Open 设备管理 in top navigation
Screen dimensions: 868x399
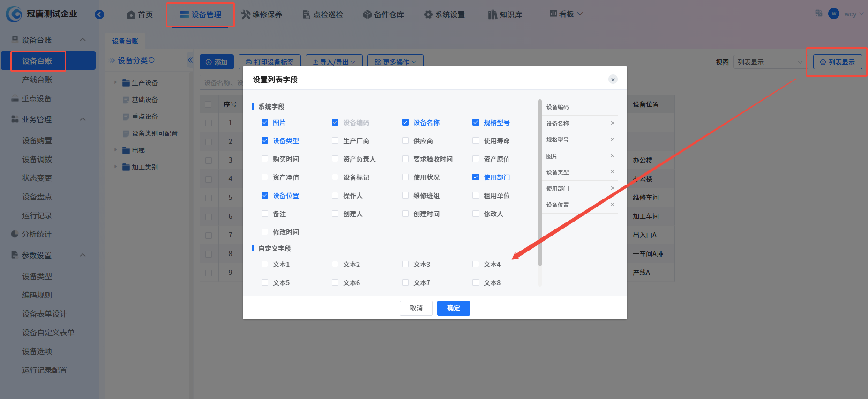(201, 15)
